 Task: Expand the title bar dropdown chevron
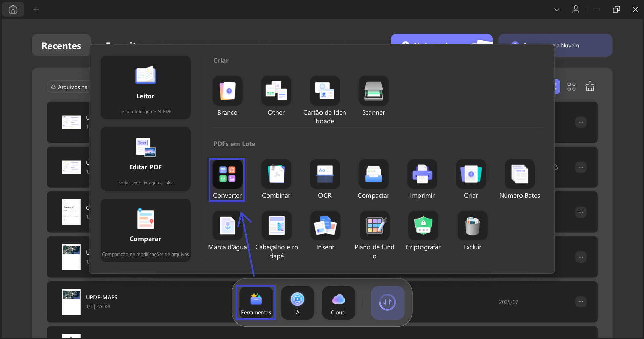(557, 9)
